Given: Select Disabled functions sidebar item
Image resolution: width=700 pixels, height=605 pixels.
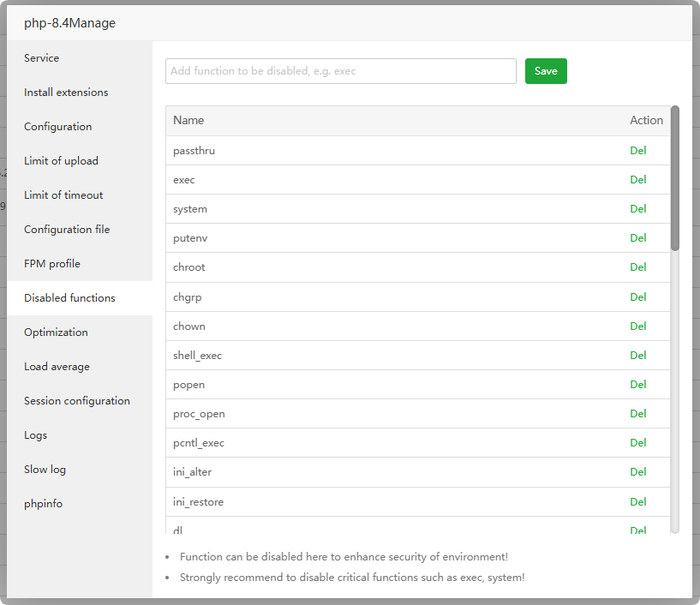Looking at the screenshot, I should [x=69, y=298].
